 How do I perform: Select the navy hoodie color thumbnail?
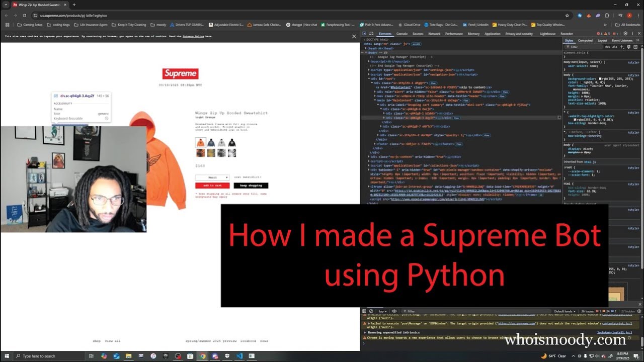pyautogui.click(x=211, y=143)
